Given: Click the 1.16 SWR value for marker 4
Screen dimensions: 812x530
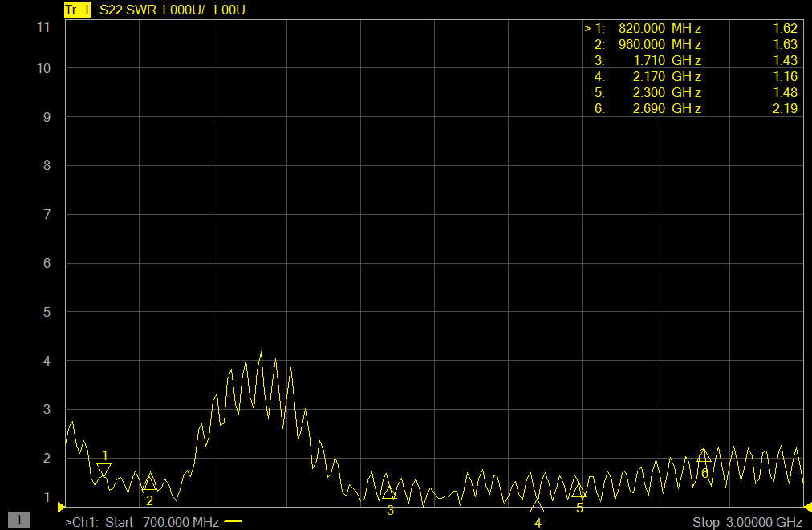Looking at the screenshot, I should (785, 77).
